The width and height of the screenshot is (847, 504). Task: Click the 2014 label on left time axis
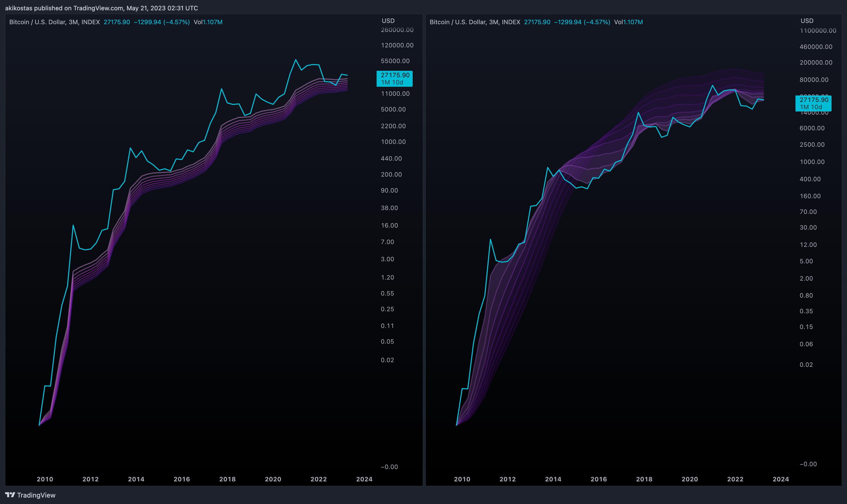pyautogui.click(x=136, y=479)
